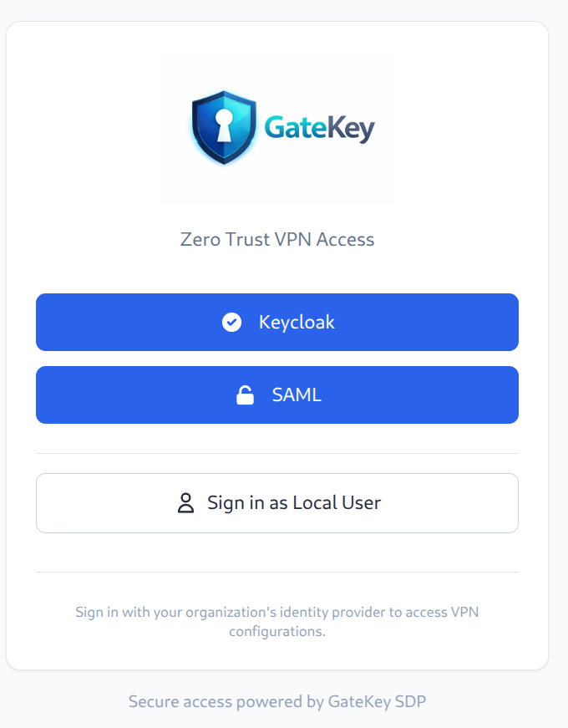Image resolution: width=568 pixels, height=728 pixels.
Task: Select the checkmark icon on Keycloak button
Action: pyautogui.click(x=231, y=322)
